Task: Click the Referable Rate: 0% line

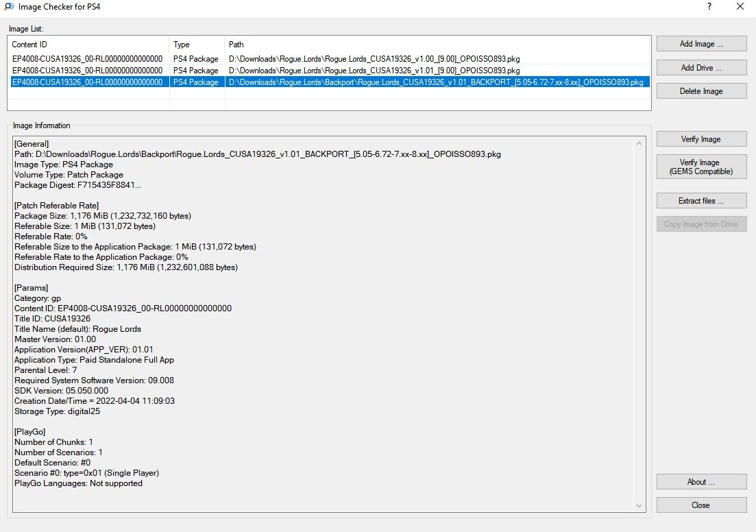Action: [51, 237]
